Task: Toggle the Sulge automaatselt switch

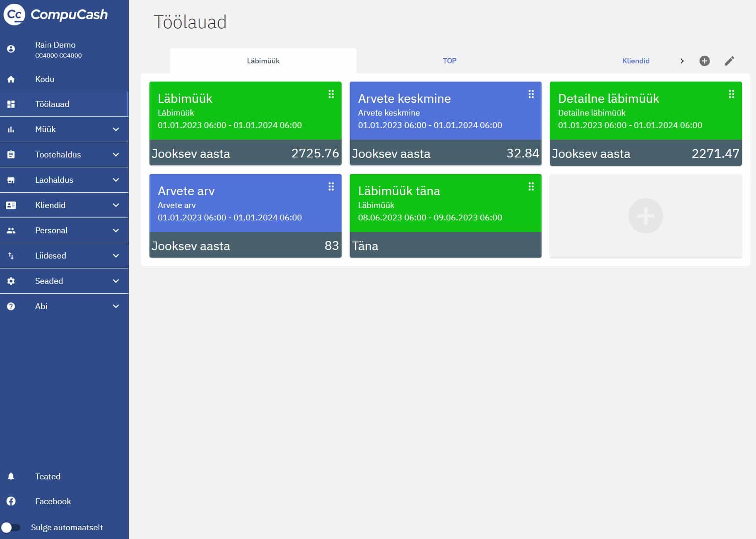Action: [10, 527]
